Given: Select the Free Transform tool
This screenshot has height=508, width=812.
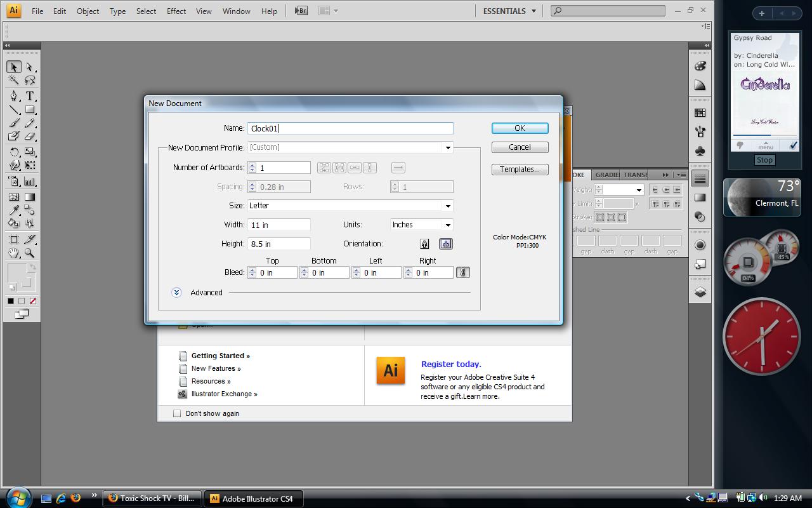Looking at the screenshot, I should tap(30, 165).
